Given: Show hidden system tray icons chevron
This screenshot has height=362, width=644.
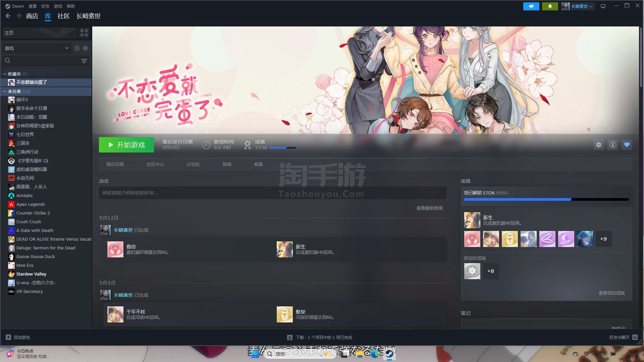Looking at the screenshot, I should point(565,354).
